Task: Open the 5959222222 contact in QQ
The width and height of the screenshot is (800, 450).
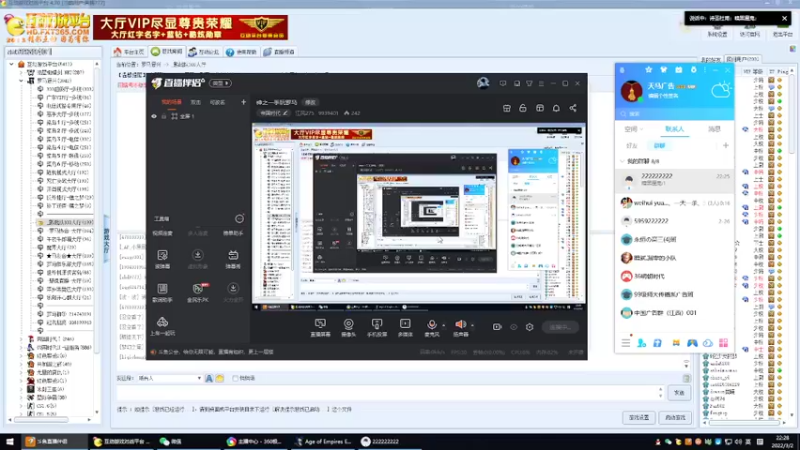Action: pyautogui.click(x=674, y=221)
